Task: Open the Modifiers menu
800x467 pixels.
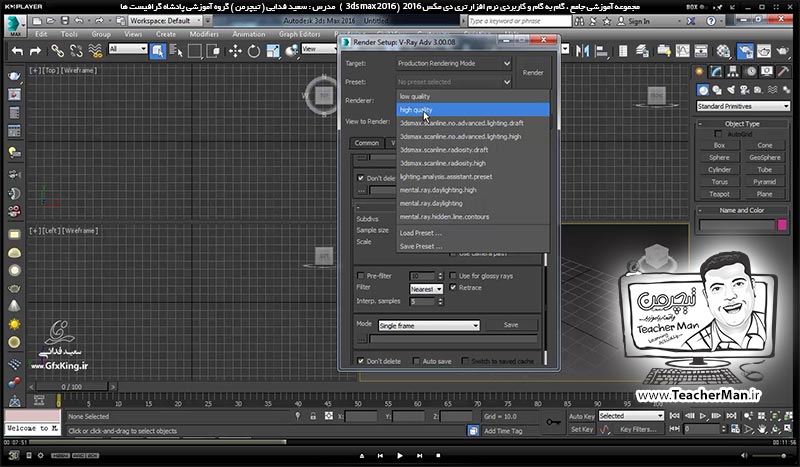Action: coord(204,34)
